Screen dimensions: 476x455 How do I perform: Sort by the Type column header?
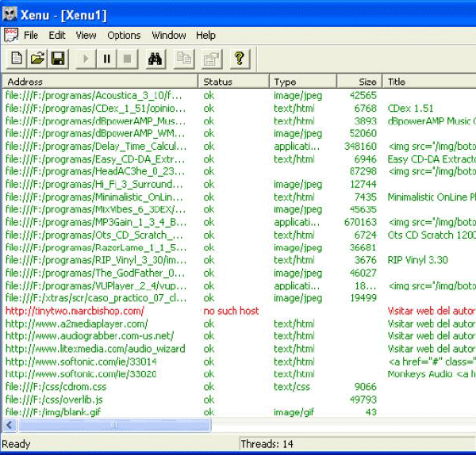303,82
